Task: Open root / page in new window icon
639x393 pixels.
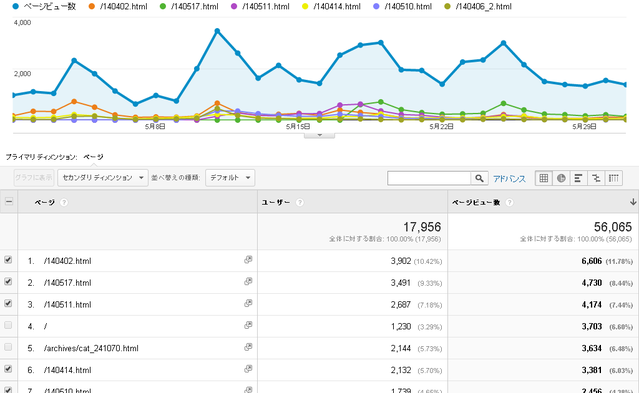Action: pos(248,325)
